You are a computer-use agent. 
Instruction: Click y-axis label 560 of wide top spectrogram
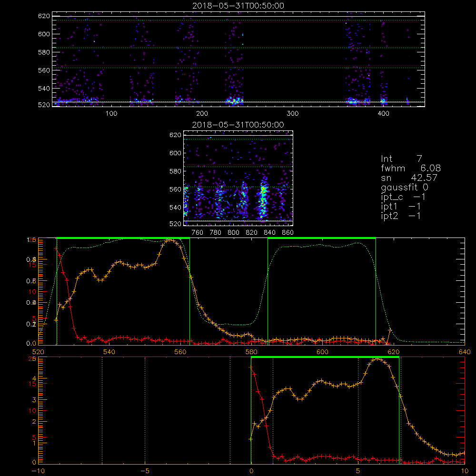44,70
